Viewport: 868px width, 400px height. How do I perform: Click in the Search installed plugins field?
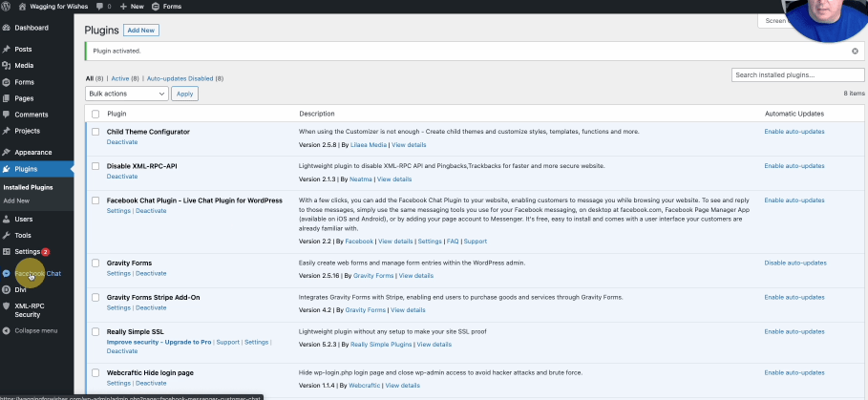click(797, 74)
